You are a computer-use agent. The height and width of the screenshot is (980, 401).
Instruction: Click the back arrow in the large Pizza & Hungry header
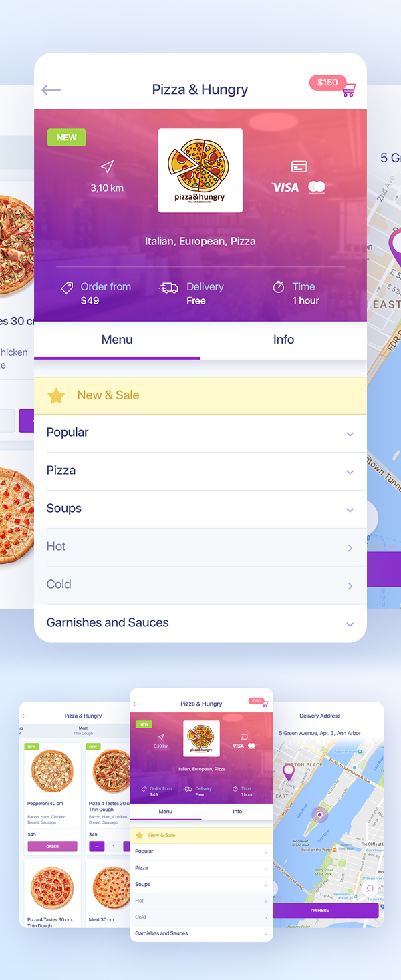click(x=51, y=90)
